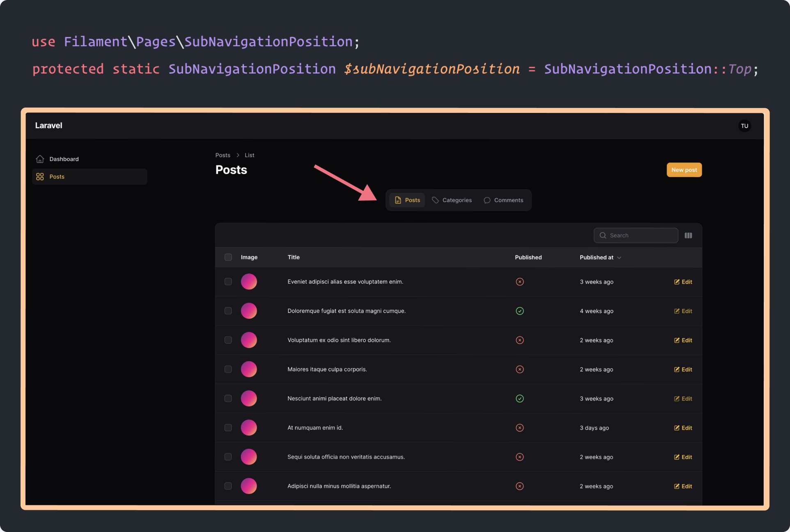Click red unpublished icon on 'Eveniet adipisci' row
Screen dimensions: 790x532
pos(520,282)
